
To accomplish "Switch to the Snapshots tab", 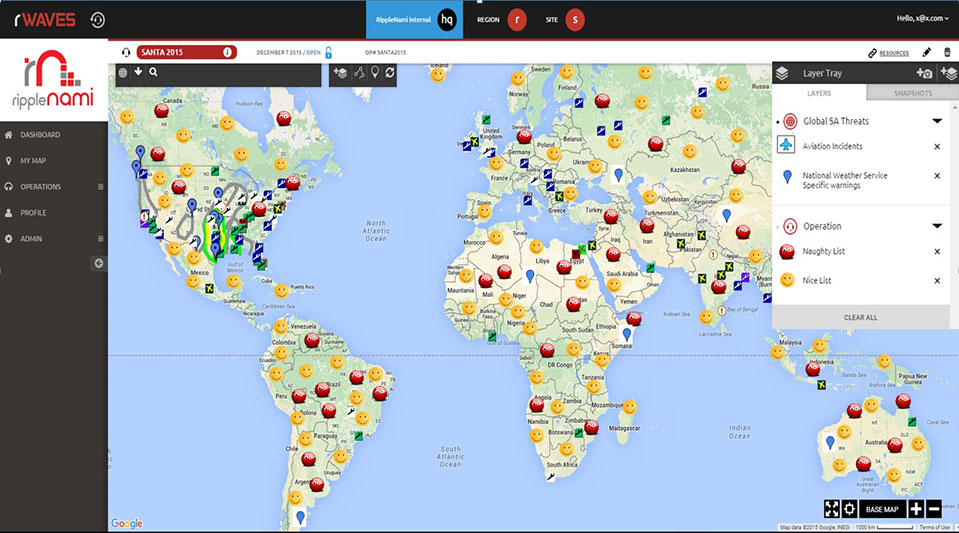I will click(x=912, y=93).
